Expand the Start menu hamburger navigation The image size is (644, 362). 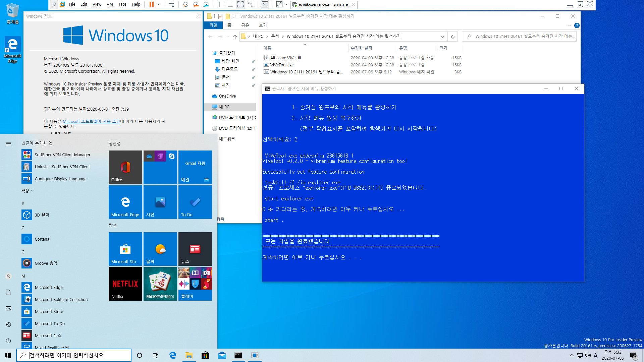[x=8, y=143]
